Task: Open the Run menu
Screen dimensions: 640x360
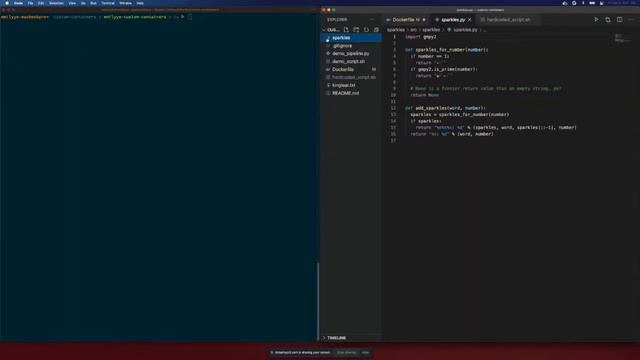Action: point(93,3)
